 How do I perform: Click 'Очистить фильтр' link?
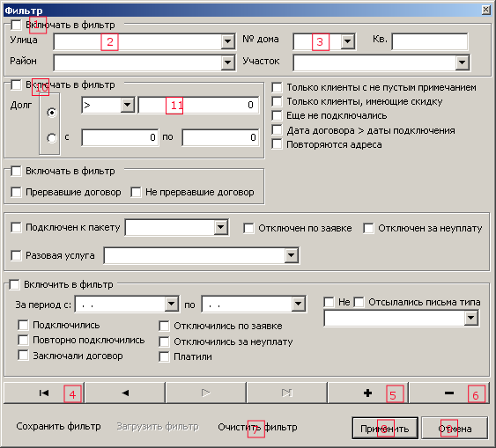pos(257,427)
